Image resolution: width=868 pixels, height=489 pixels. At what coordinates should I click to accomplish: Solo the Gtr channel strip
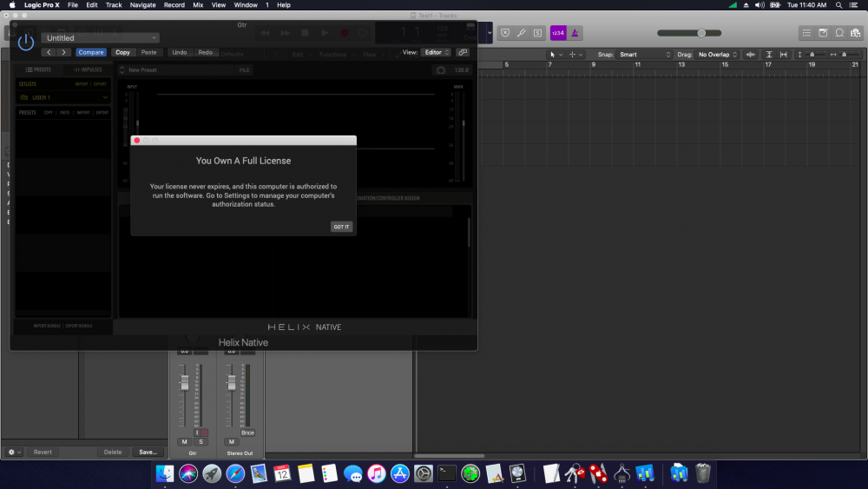click(201, 441)
